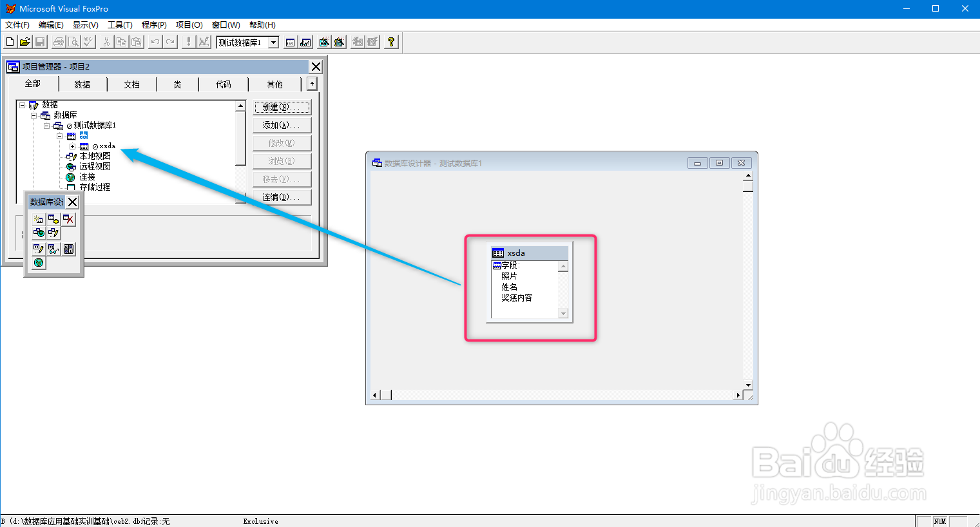
Task: Open the Command Window toolbar icon
Action: pos(291,42)
